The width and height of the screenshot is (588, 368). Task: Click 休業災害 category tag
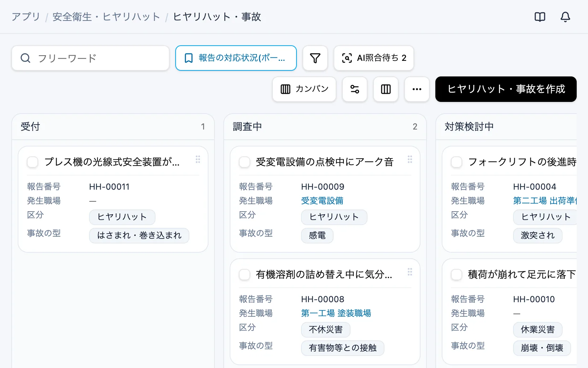(x=538, y=329)
